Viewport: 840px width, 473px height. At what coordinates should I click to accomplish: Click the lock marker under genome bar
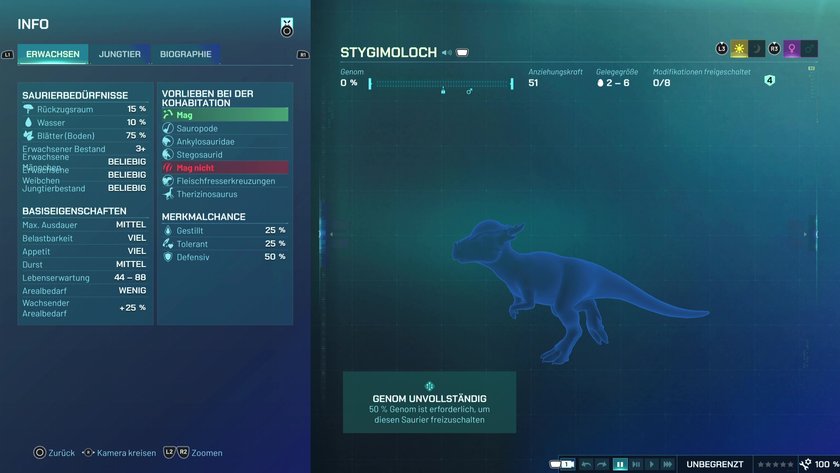click(x=443, y=91)
